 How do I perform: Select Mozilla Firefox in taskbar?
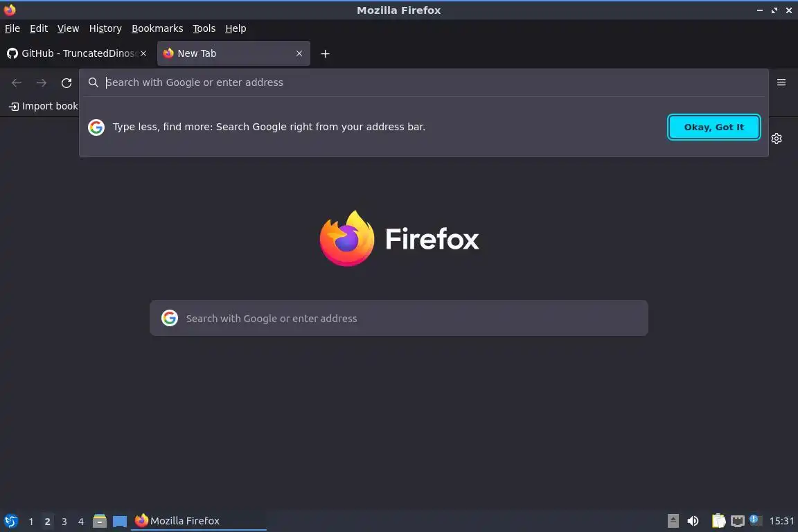[199, 521]
